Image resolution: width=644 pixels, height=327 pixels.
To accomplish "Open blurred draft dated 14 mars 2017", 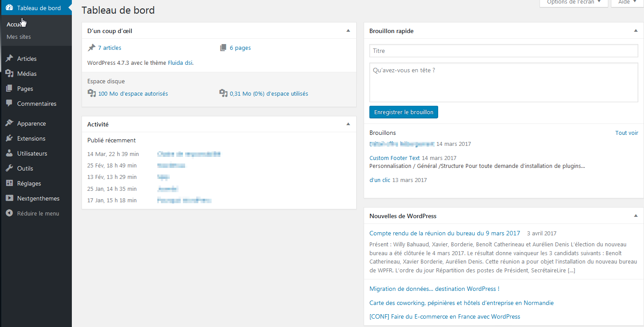I will 402,144.
